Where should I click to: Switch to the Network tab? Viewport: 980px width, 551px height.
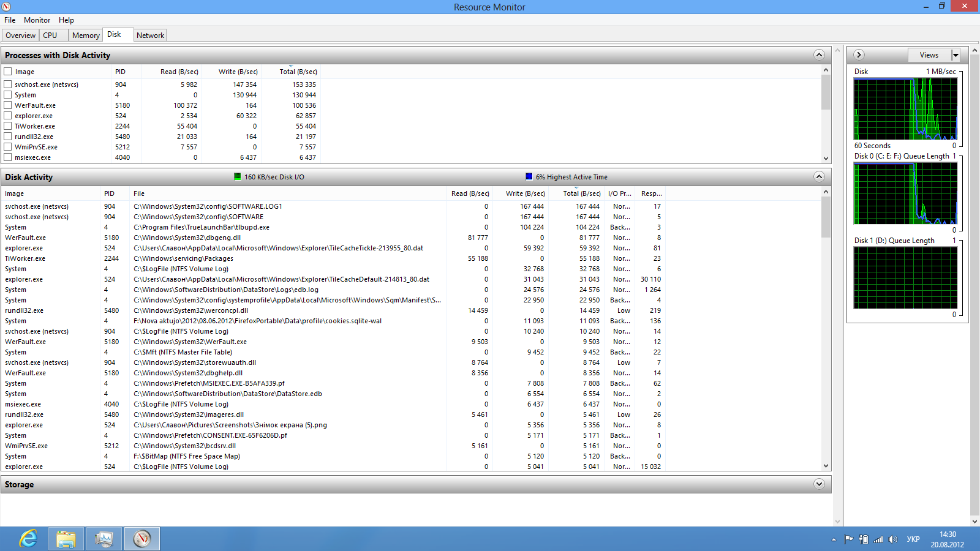[150, 36]
